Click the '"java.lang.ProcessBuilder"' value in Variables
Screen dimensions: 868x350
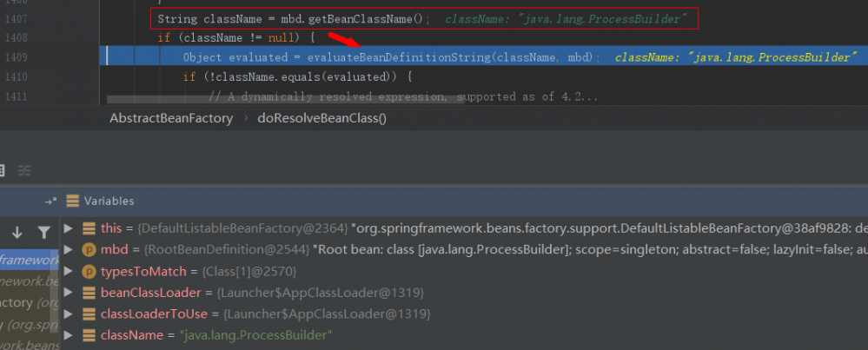255,335
